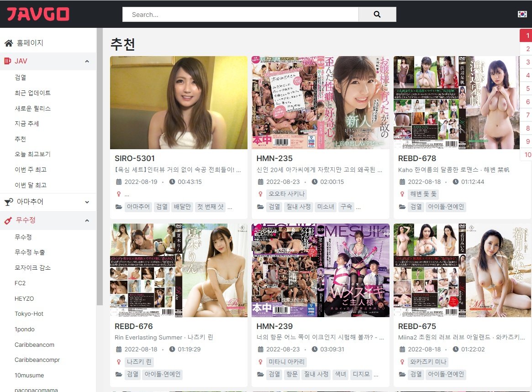Open 최근 업데이트 in the sidebar
532x392 pixels.
pyautogui.click(x=32, y=93)
